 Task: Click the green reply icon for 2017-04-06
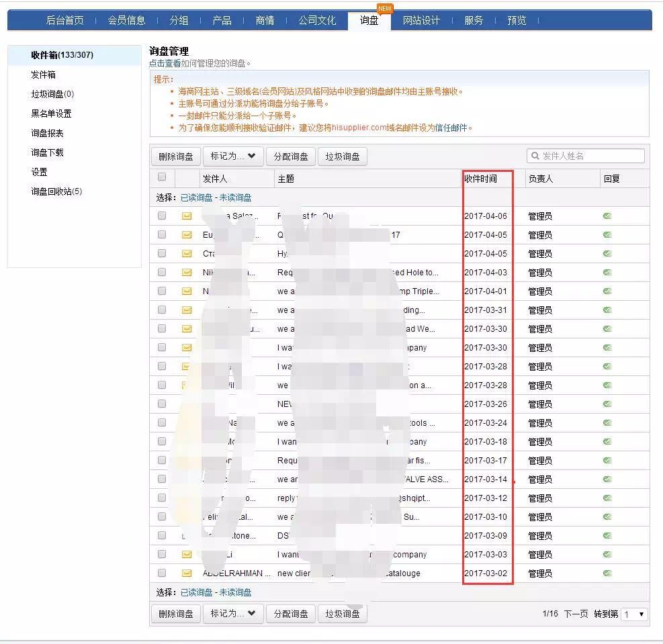607,216
